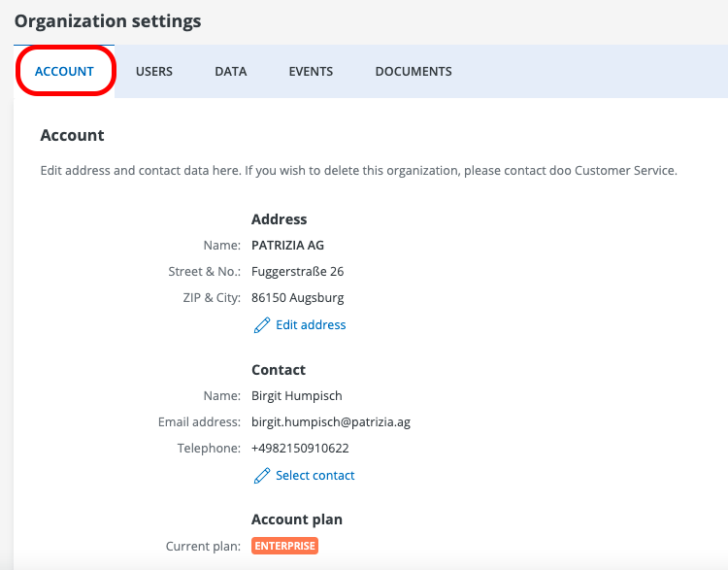Select the DOCUMENTS tab
Screen dimensions: 728x570
pyautogui.click(x=414, y=72)
